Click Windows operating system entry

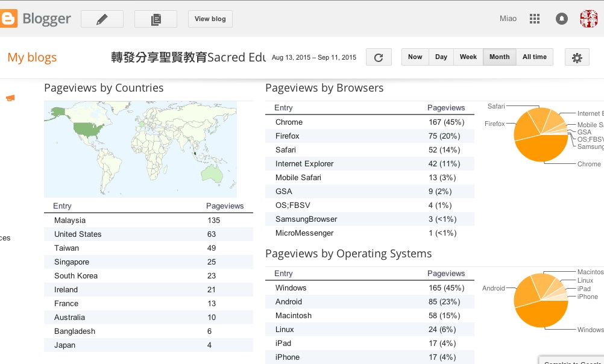[370, 287]
